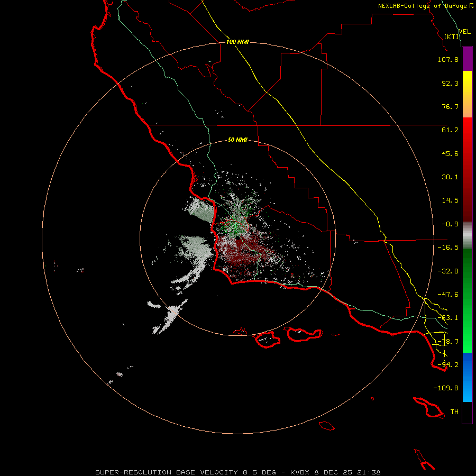Select the -32.0 legend value
This screenshot has width=476, height=476.
448,271
